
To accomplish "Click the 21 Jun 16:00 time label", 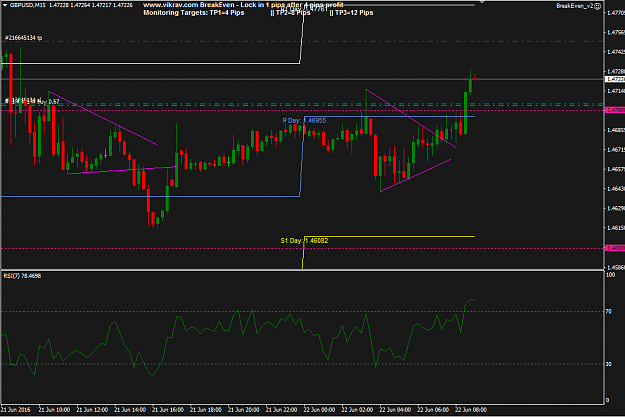I will pyautogui.click(x=168, y=409).
